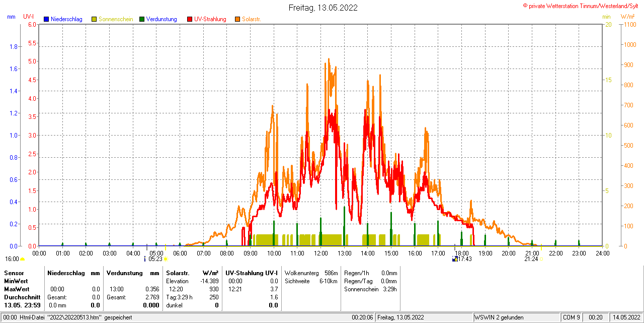Select the Verdunstung legend label
The width and height of the screenshot is (644, 323).
point(162,19)
